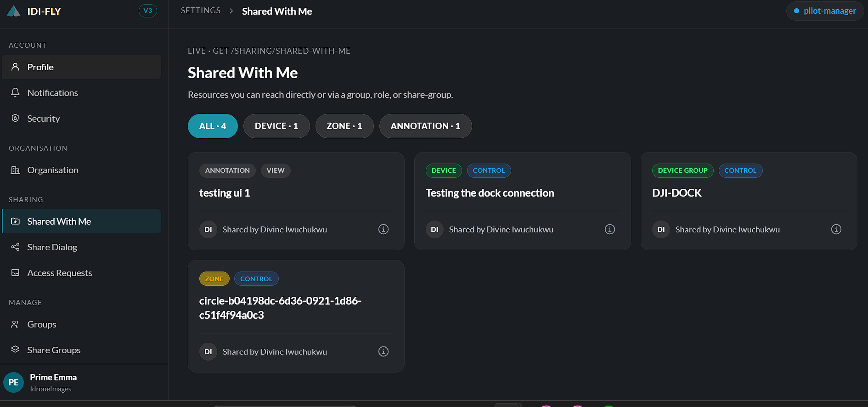Click the Groups people icon
The width and height of the screenshot is (868, 407).
[x=15, y=324]
